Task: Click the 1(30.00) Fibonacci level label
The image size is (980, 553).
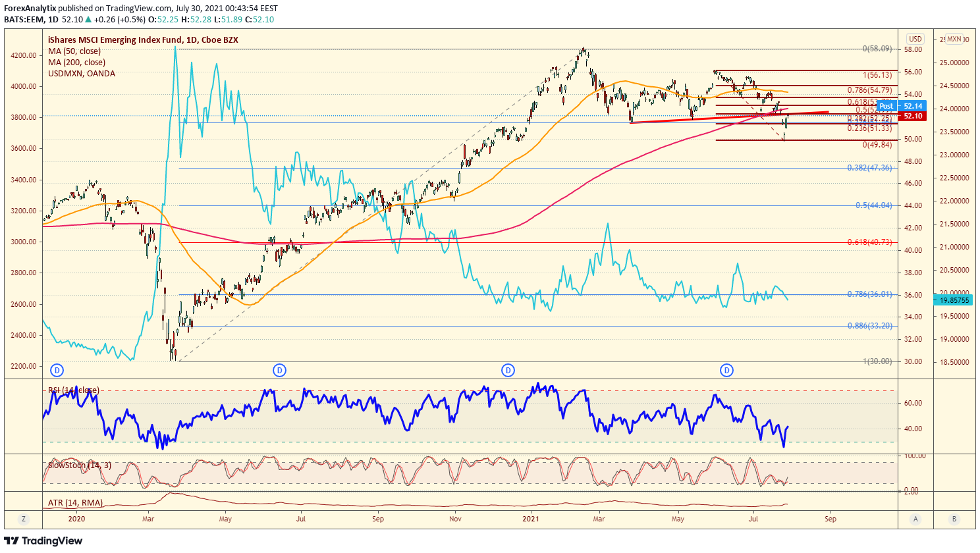Action: coord(877,361)
